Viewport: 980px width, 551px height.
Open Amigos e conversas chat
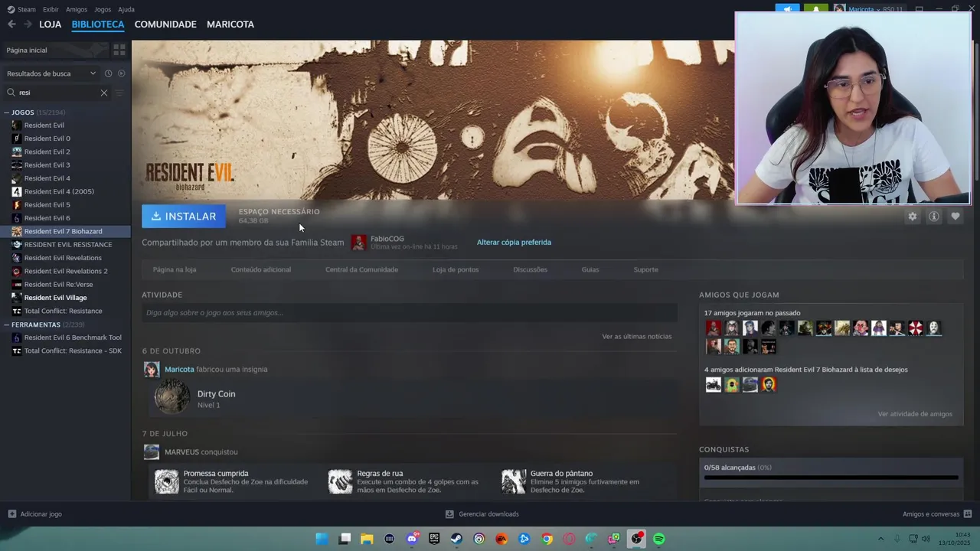coord(937,514)
